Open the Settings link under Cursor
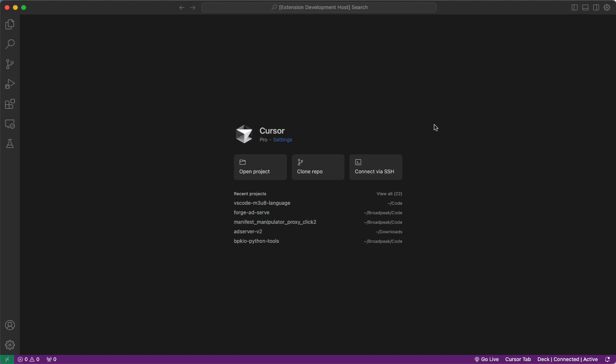Screen dimensions: 616x364 [283, 140]
